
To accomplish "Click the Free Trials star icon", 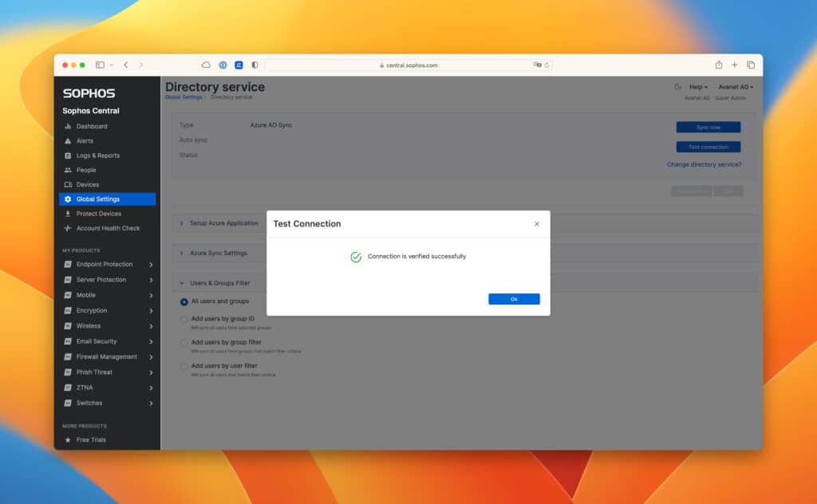I will point(68,440).
